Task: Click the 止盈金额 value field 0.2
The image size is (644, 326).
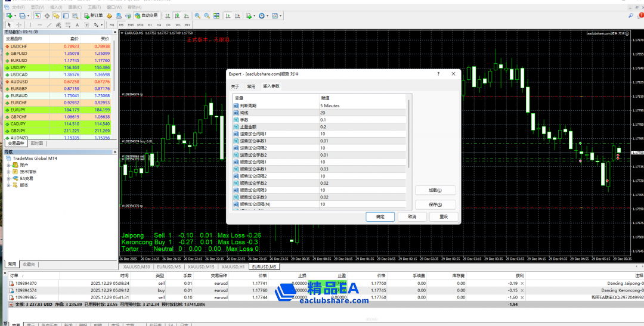Action: click(x=361, y=126)
